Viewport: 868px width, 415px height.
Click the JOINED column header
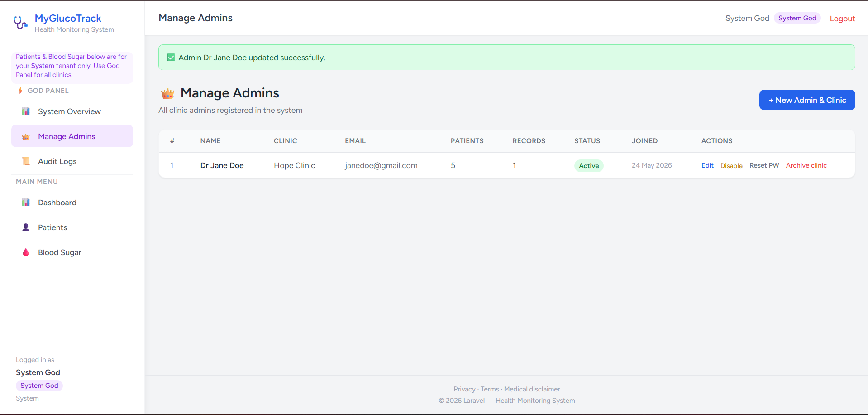click(x=645, y=141)
